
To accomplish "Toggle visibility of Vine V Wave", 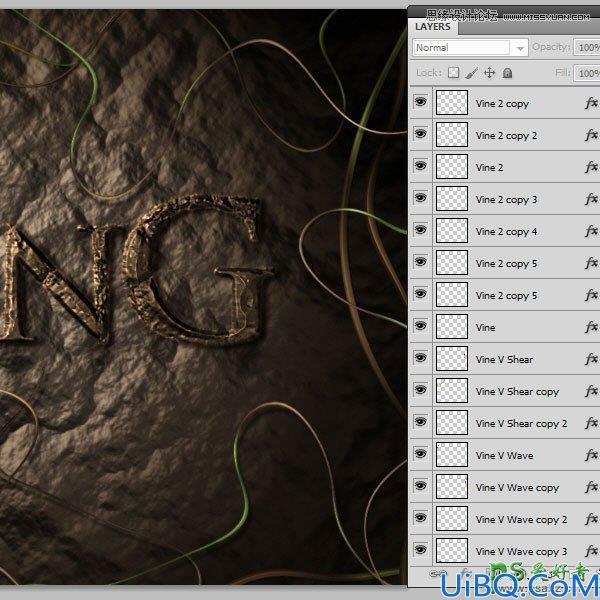I will point(421,454).
